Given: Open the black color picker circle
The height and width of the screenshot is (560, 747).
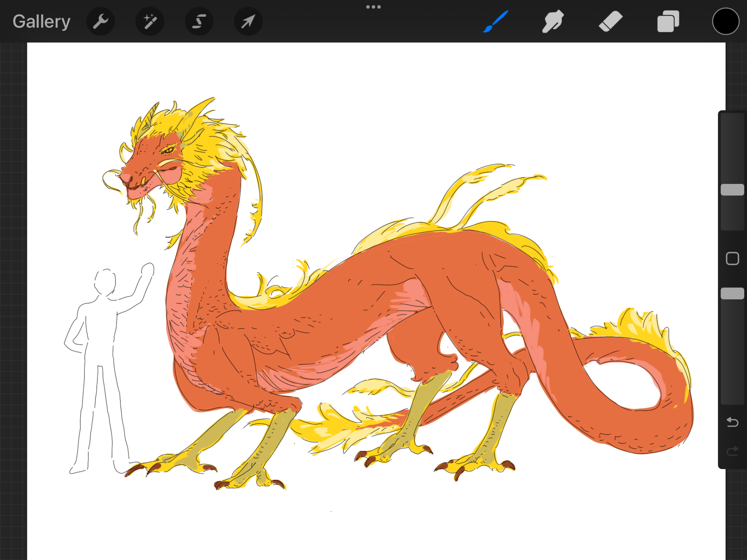Looking at the screenshot, I should click(726, 21).
